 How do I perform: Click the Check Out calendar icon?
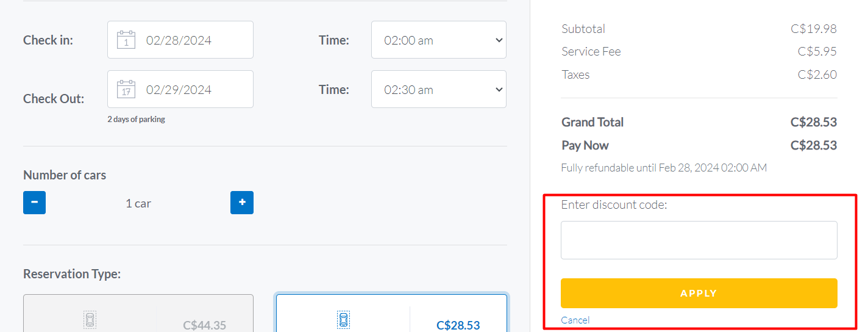coord(126,89)
